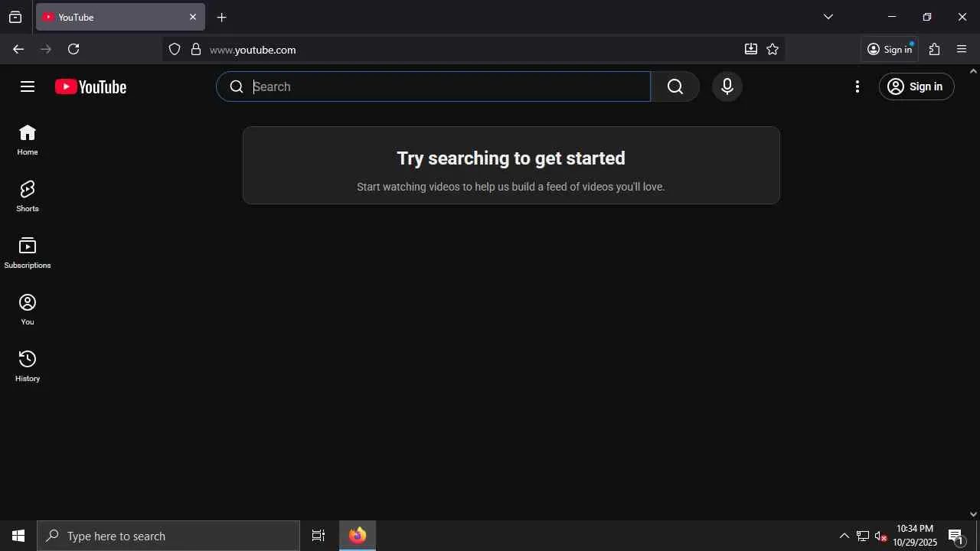Click the Windows taskbar search box

point(168,536)
